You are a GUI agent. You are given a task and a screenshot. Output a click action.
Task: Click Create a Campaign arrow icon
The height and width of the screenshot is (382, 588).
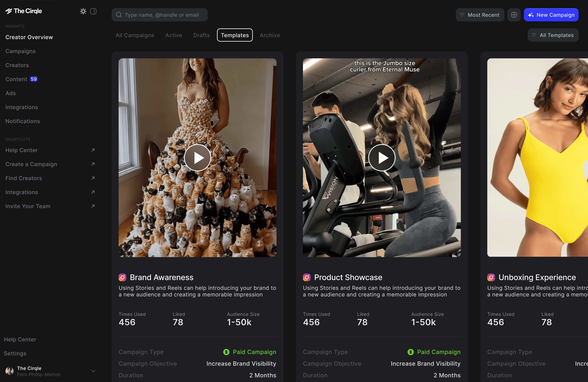(x=93, y=164)
